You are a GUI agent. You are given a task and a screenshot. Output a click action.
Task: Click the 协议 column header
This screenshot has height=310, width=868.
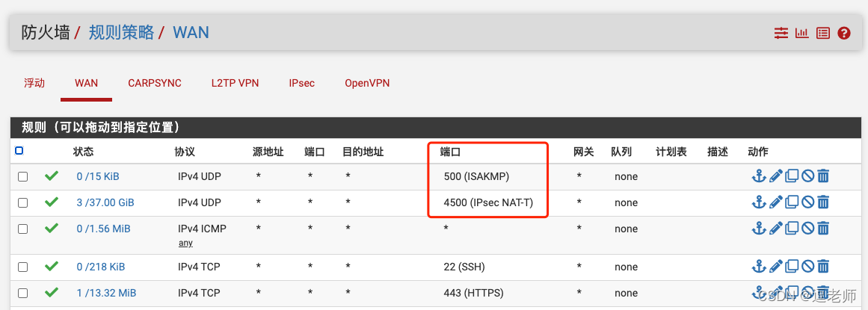(x=185, y=152)
